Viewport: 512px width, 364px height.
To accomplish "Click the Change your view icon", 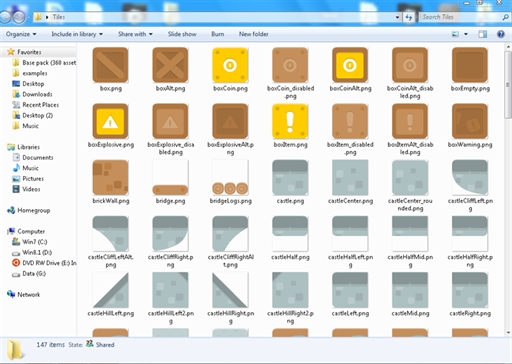I will coord(455,34).
